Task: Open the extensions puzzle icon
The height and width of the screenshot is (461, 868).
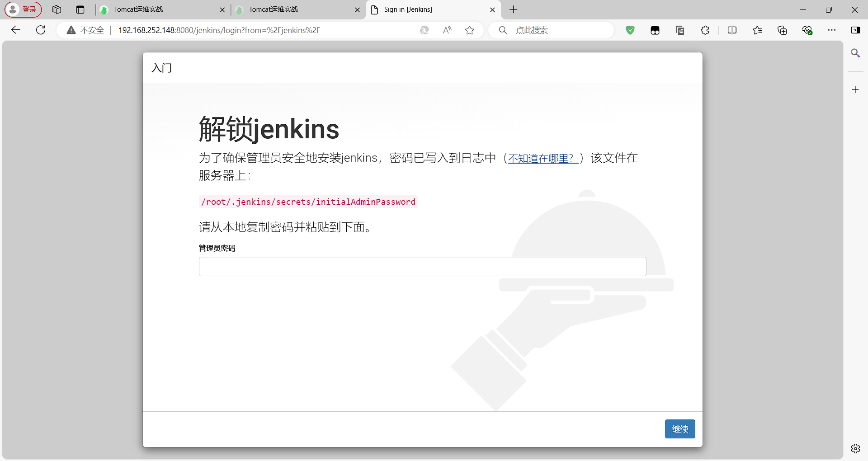Action: click(705, 30)
